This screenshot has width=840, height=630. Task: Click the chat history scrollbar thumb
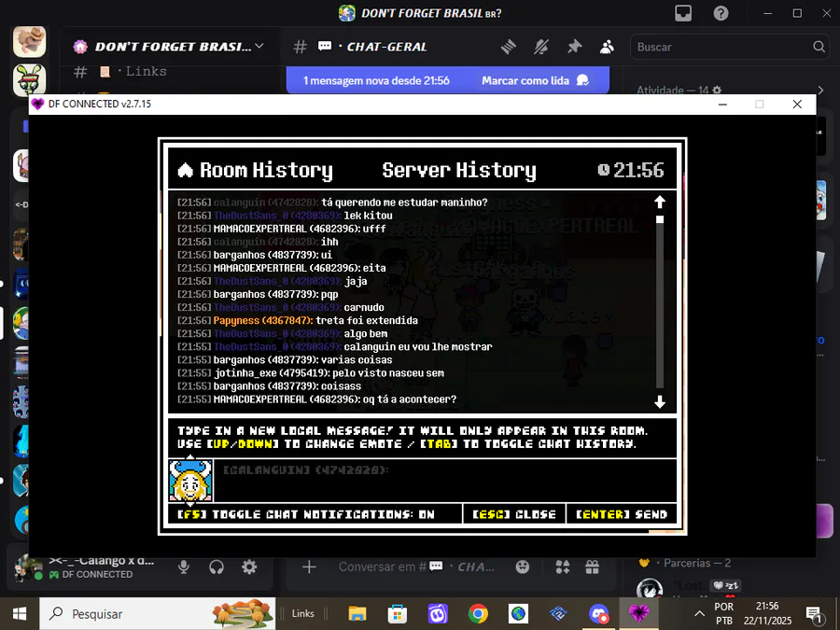tap(660, 219)
